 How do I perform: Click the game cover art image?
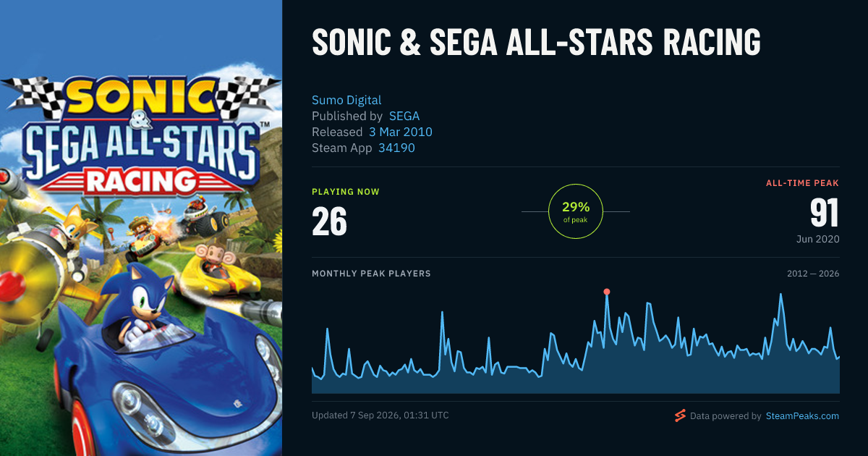(x=141, y=228)
